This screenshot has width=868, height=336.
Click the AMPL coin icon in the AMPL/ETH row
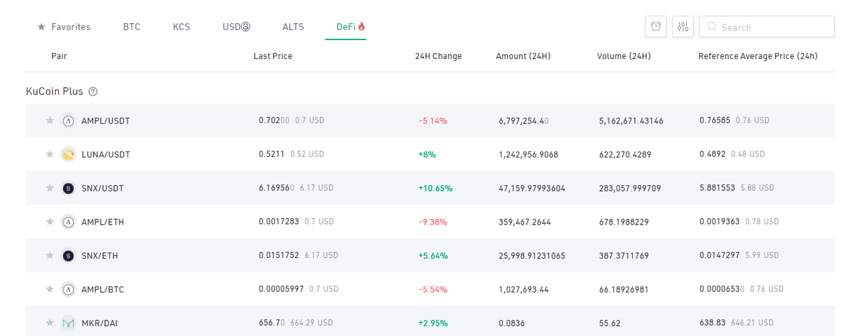(68, 222)
